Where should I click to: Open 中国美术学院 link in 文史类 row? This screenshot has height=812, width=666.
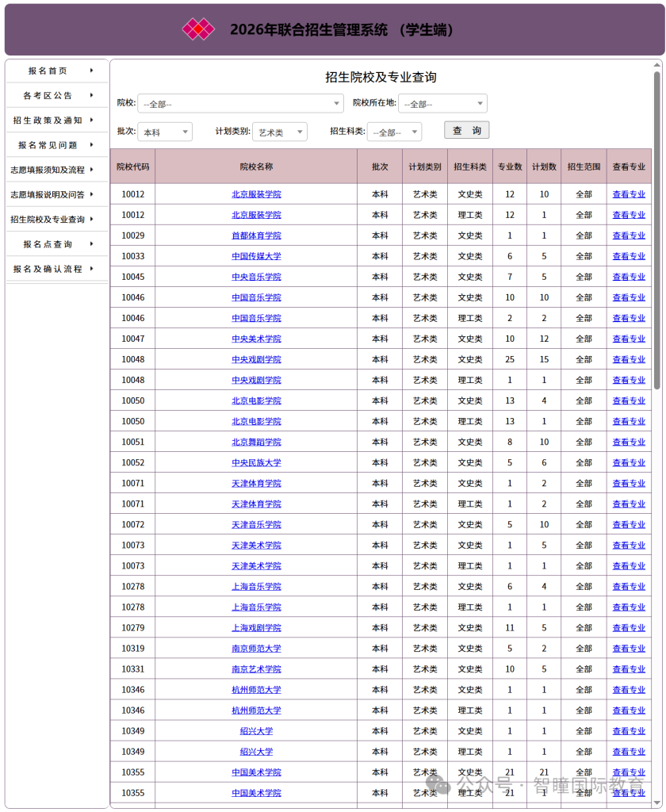click(x=256, y=772)
